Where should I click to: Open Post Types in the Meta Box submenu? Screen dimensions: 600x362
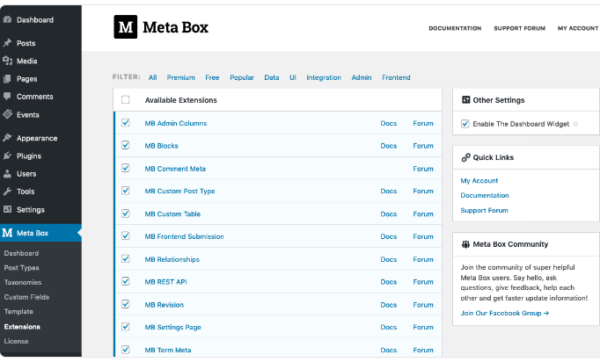tap(21, 268)
